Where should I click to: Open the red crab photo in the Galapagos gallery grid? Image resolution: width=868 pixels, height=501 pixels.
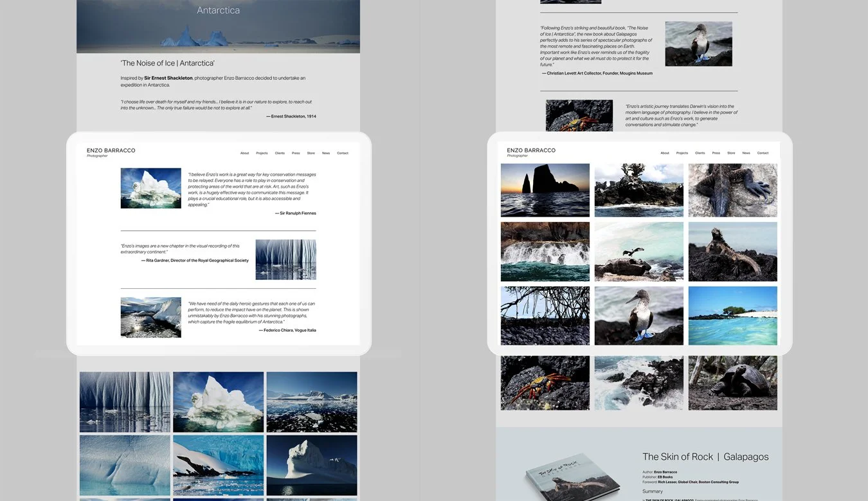[545, 383]
